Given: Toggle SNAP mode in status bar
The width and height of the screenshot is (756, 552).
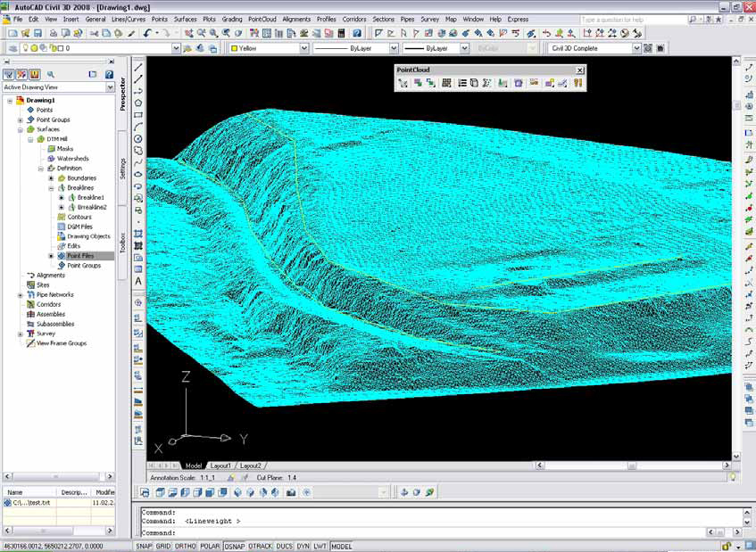Looking at the screenshot, I should click(x=144, y=547).
